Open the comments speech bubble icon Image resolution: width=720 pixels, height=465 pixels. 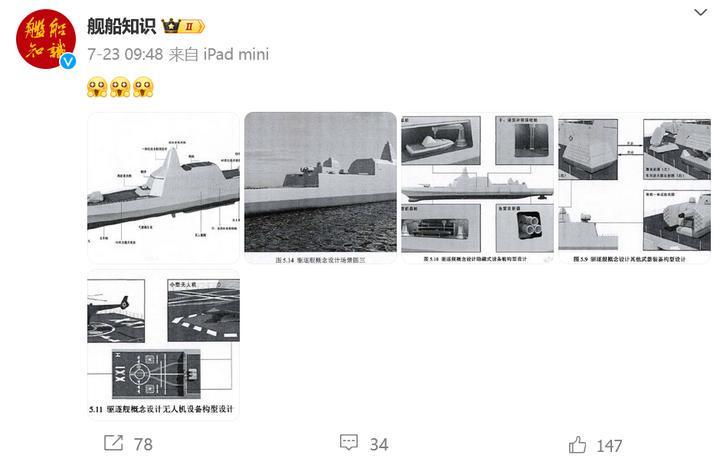[349, 443]
